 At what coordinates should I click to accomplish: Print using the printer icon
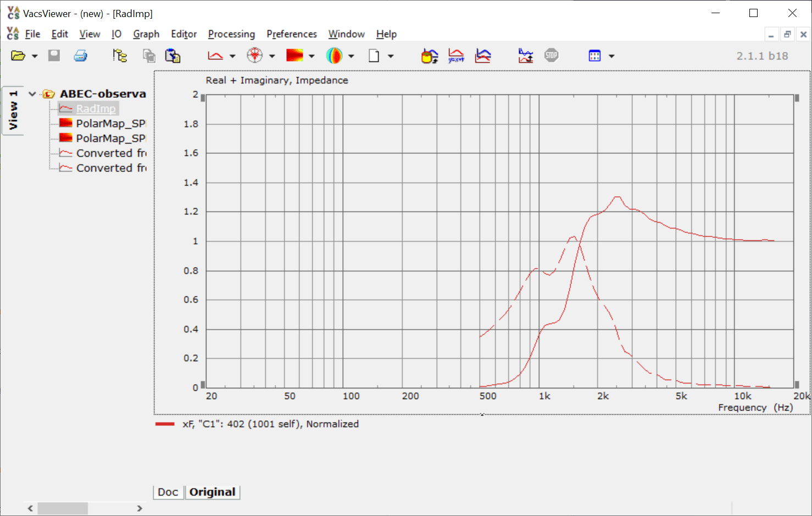point(81,56)
